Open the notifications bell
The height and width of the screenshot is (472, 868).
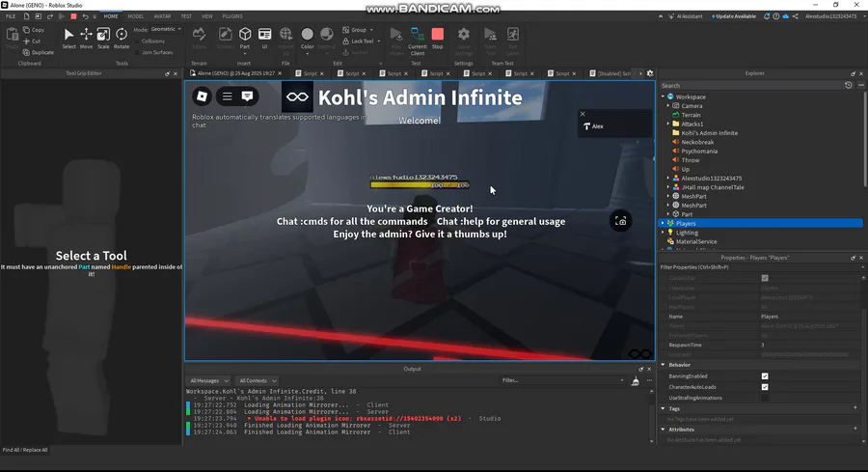(767, 16)
